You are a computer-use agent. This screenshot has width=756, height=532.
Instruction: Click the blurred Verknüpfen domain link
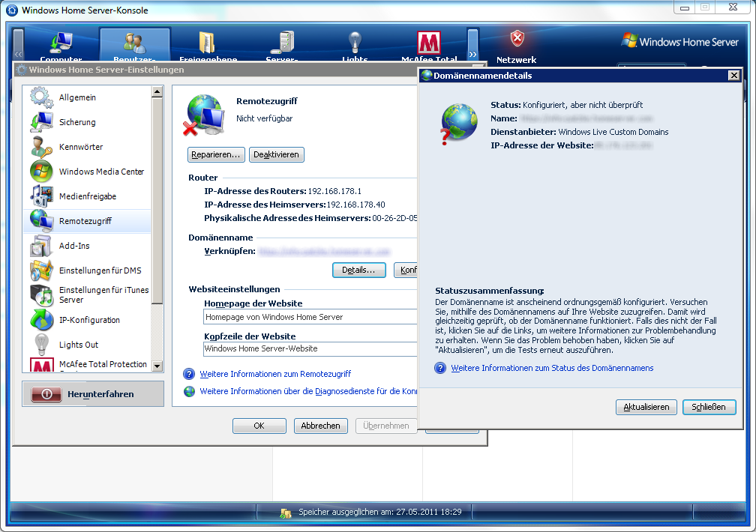[324, 251]
